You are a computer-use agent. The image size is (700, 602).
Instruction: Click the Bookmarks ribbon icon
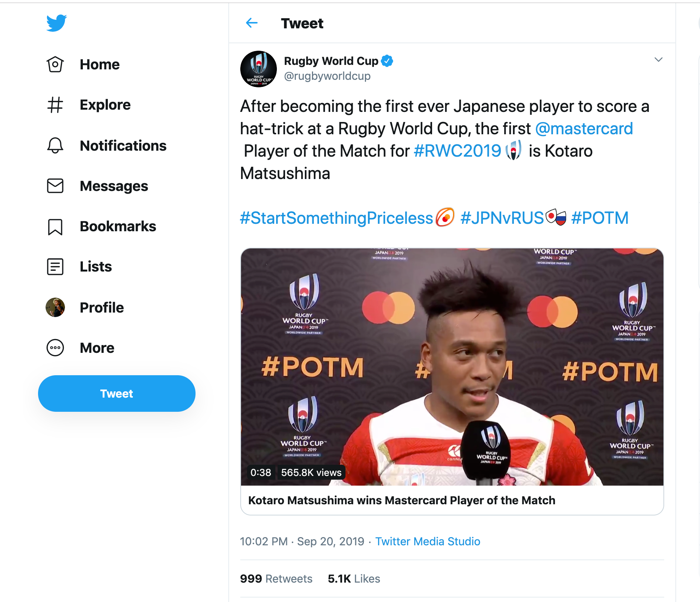tap(55, 226)
